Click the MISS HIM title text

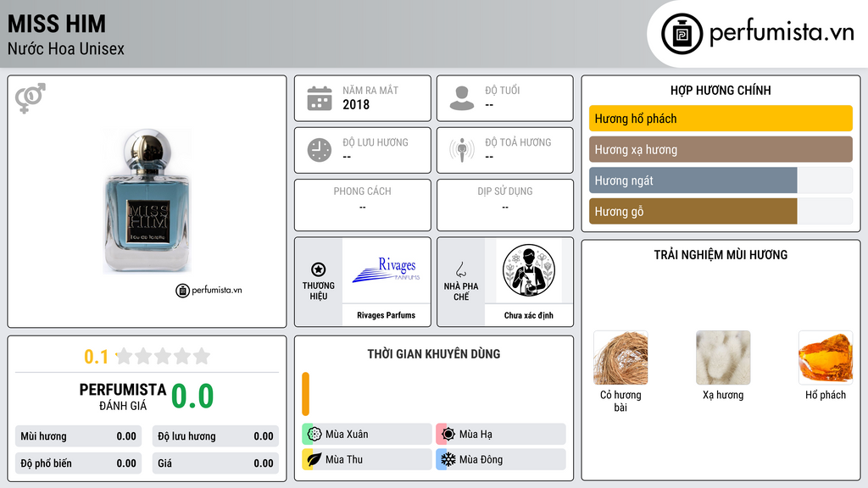point(57,24)
